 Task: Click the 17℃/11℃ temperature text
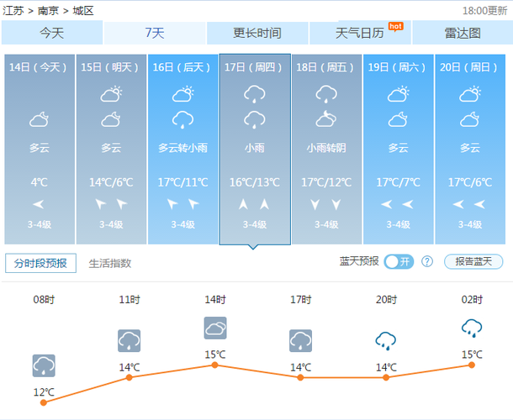[182, 182]
